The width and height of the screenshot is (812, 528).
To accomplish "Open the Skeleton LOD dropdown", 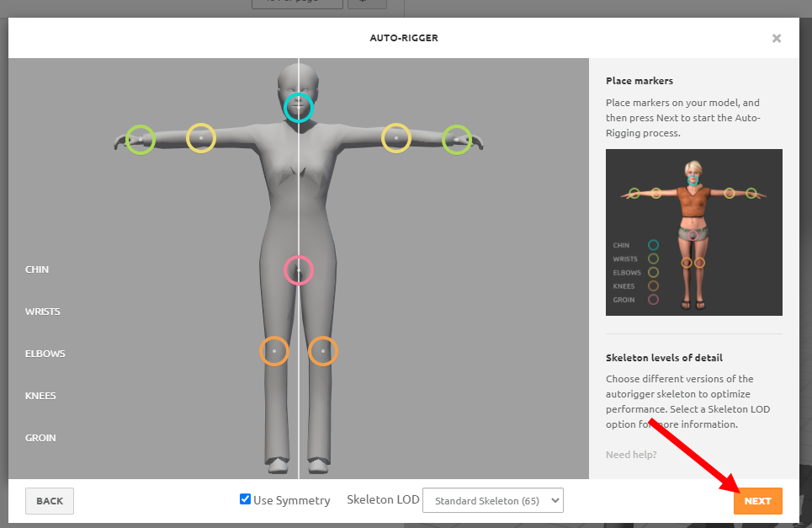I will (x=493, y=500).
